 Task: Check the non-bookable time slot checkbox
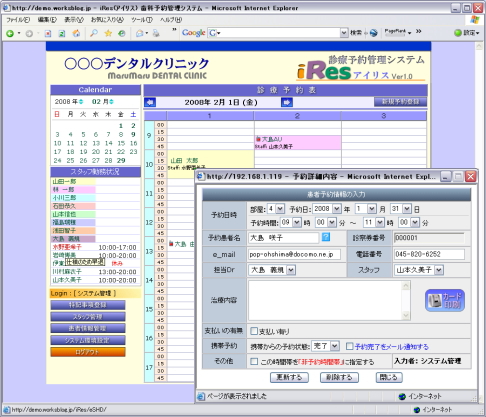pyautogui.click(x=254, y=362)
